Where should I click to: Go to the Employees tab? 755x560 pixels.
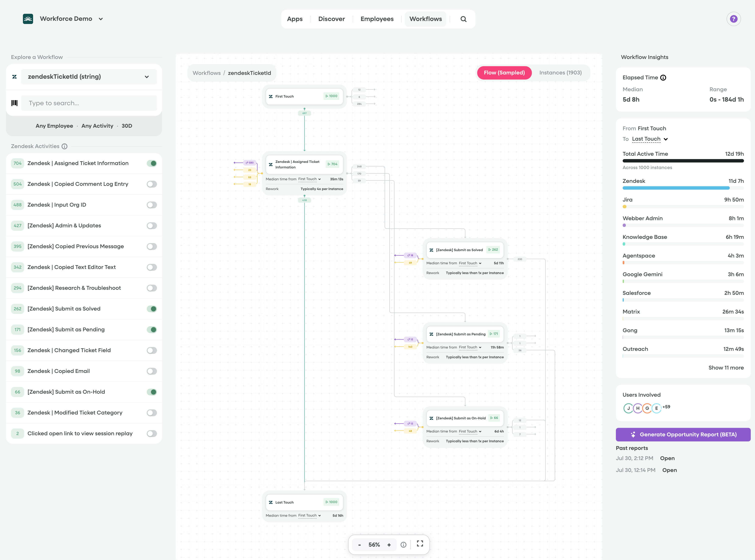(377, 19)
